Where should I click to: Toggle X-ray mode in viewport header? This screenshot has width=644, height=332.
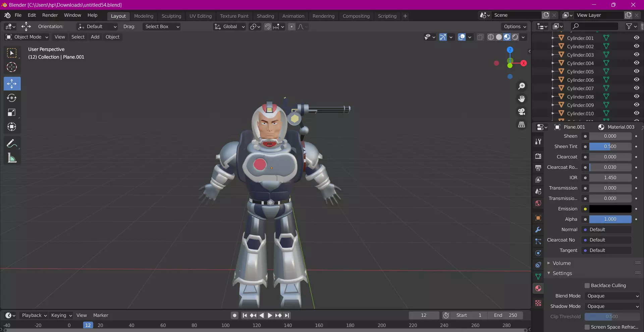480,37
